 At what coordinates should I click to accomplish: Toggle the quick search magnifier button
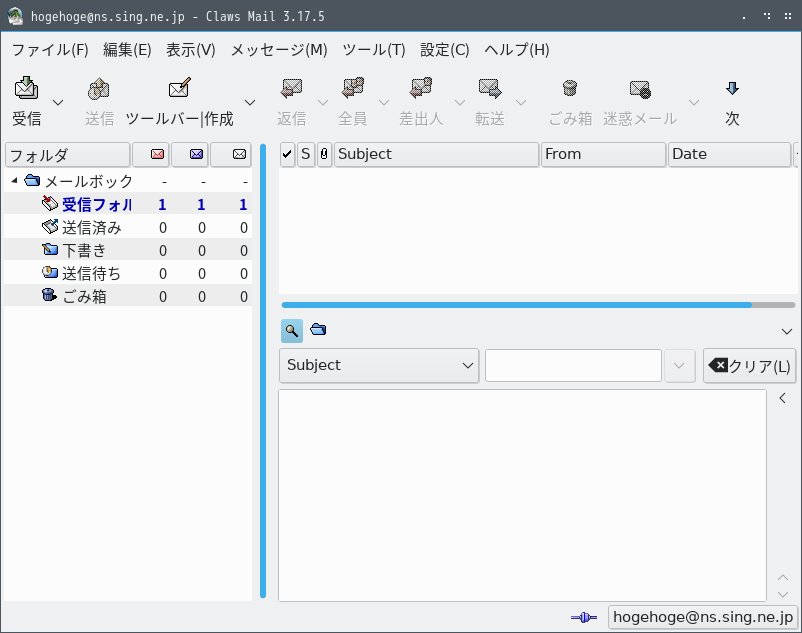click(x=292, y=331)
